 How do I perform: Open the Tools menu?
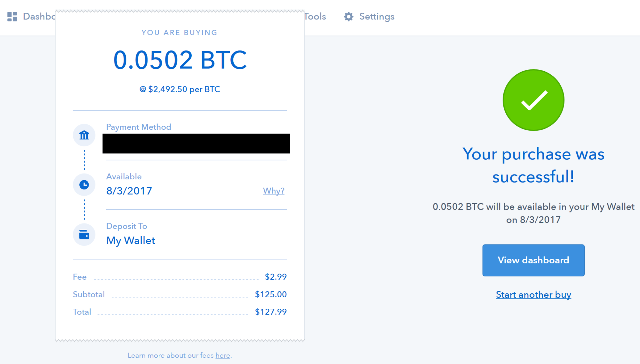315,17
